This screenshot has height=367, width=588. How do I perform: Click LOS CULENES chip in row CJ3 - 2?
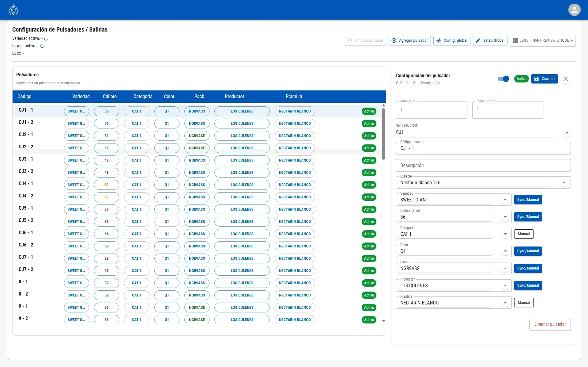242,173
